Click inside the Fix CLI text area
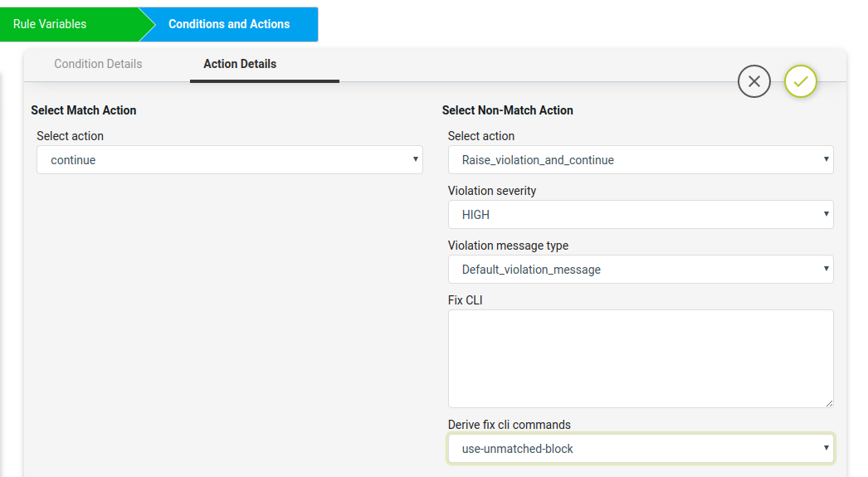 (x=641, y=359)
